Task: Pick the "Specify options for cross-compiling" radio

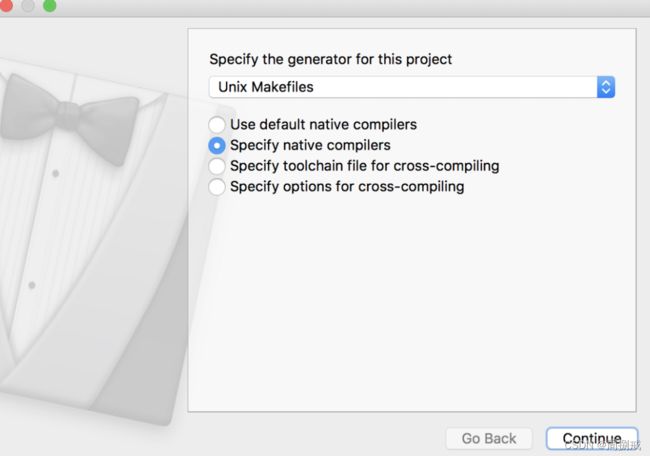Action: coord(217,187)
